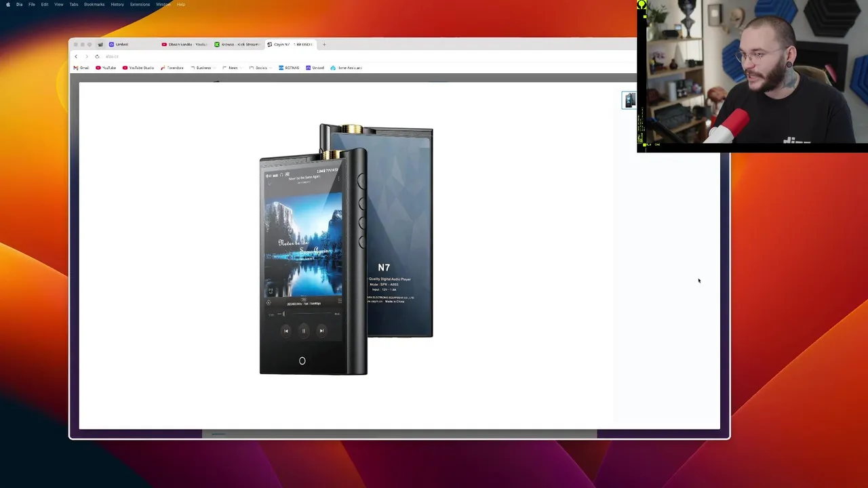Viewport: 868px width, 488px height.
Task: Open the YouTube Studio bookmark
Action: pos(138,68)
